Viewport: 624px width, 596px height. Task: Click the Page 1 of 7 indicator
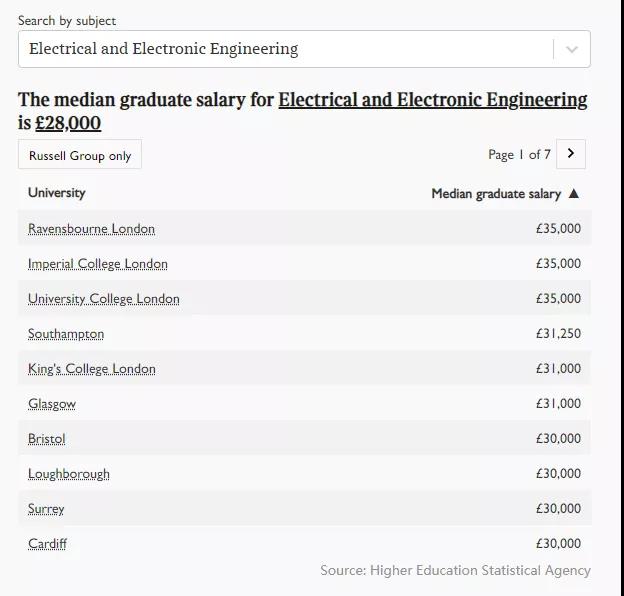(x=519, y=154)
